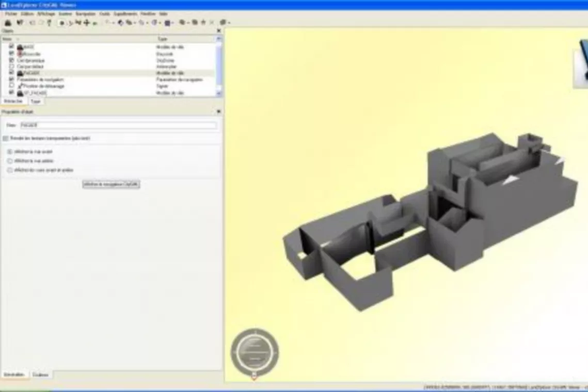Click the icon beside 'Position de démarrage'
Image resolution: width=588 pixels, height=392 pixels.
pyautogui.click(x=20, y=86)
